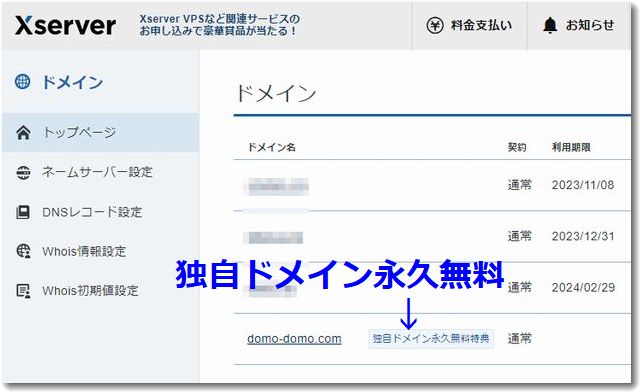Image resolution: width=640 pixels, height=392 pixels.
Task: Click the expiry date 2023/11/08
Action: [583, 185]
